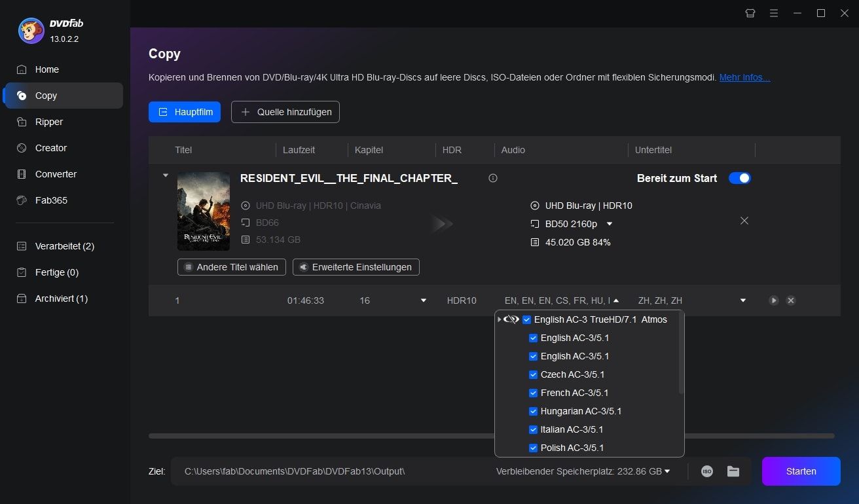The width and height of the screenshot is (859, 504).
Task: Click the Starten button
Action: (801, 471)
